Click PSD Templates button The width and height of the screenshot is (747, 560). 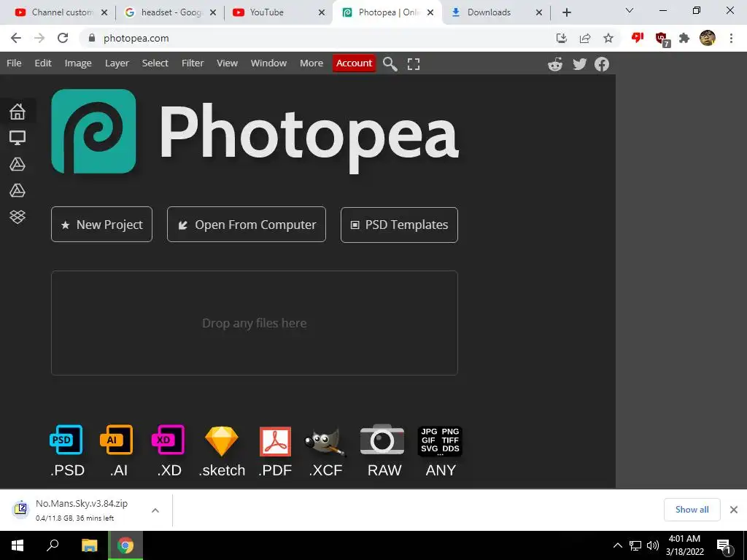(399, 225)
